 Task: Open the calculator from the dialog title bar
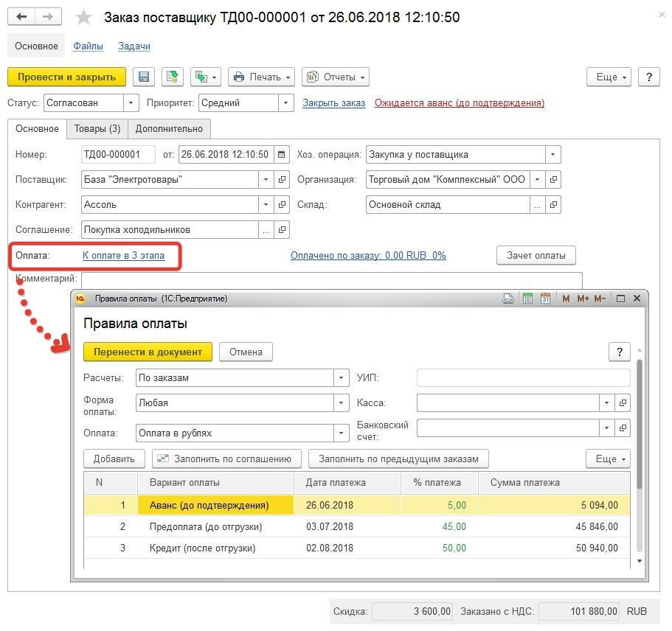tap(527, 299)
